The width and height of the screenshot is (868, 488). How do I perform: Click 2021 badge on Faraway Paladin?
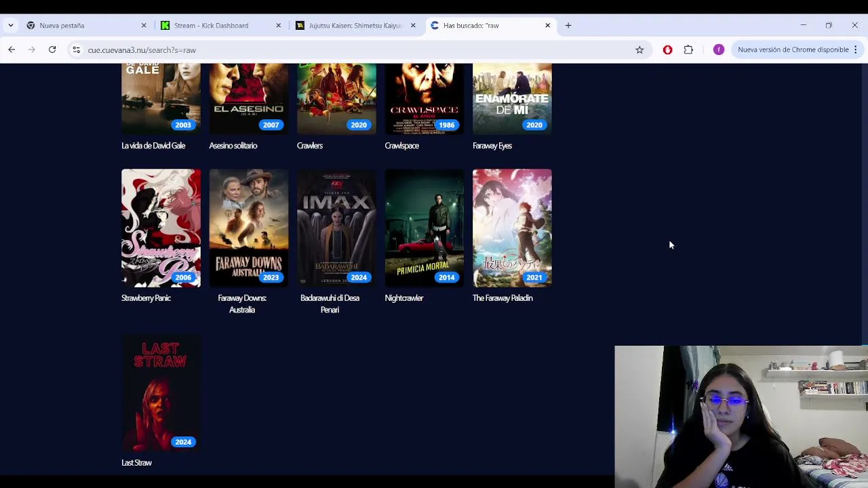pyautogui.click(x=534, y=277)
